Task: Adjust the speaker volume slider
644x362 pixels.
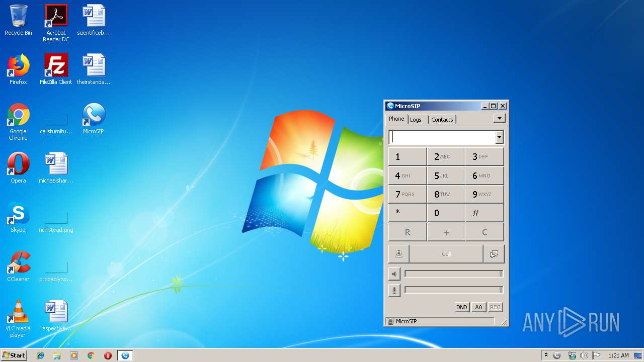Action: (x=454, y=274)
